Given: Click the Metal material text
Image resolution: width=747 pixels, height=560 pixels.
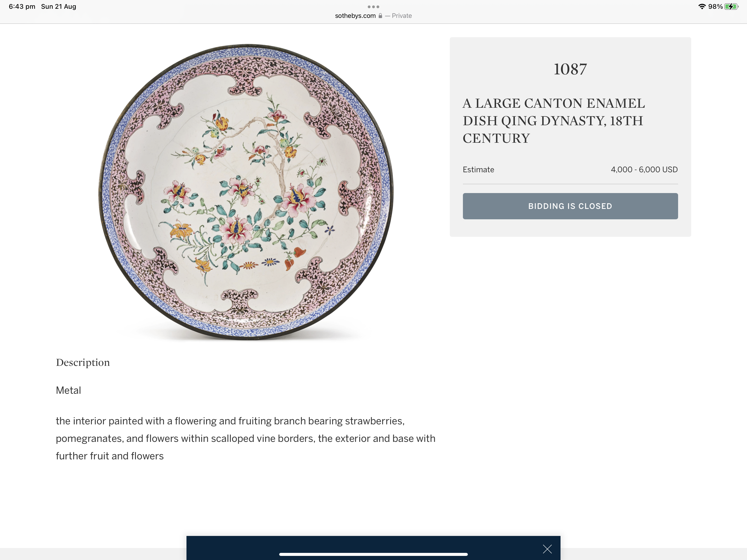Looking at the screenshot, I should click(x=68, y=390).
